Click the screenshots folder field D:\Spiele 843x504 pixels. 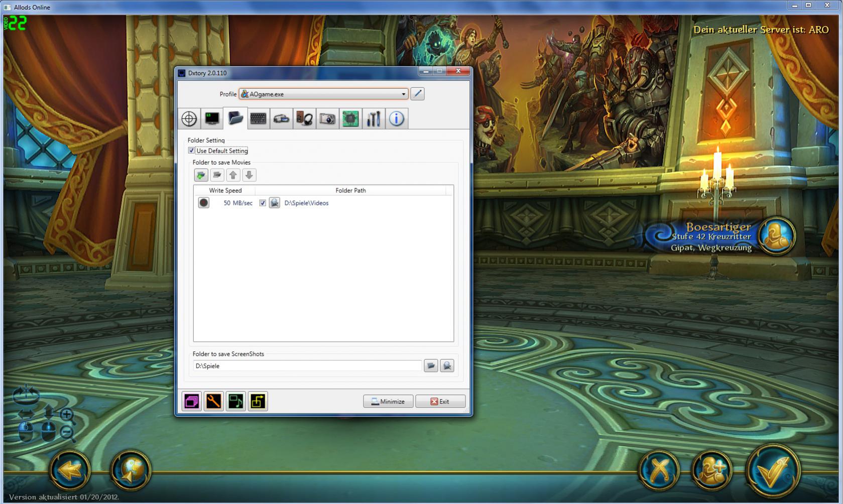(x=307, y=366)
